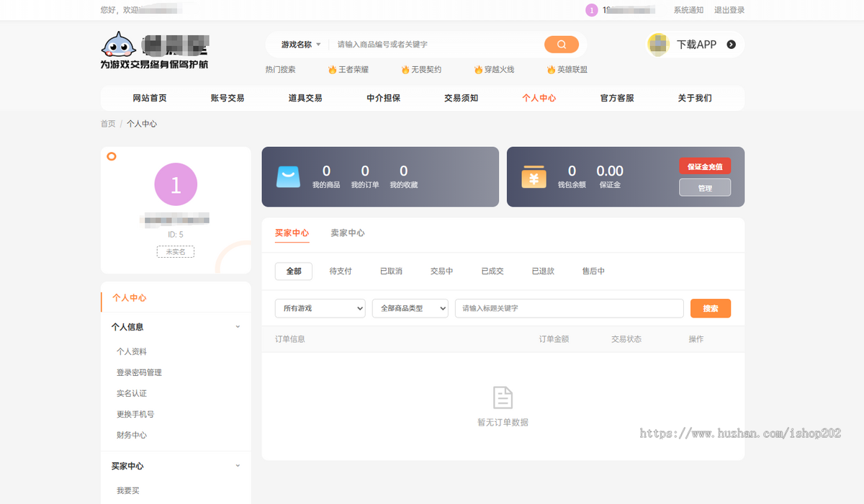Click the flame icon before 无畏契约
The image size is (864, 504).
point(405,70)
